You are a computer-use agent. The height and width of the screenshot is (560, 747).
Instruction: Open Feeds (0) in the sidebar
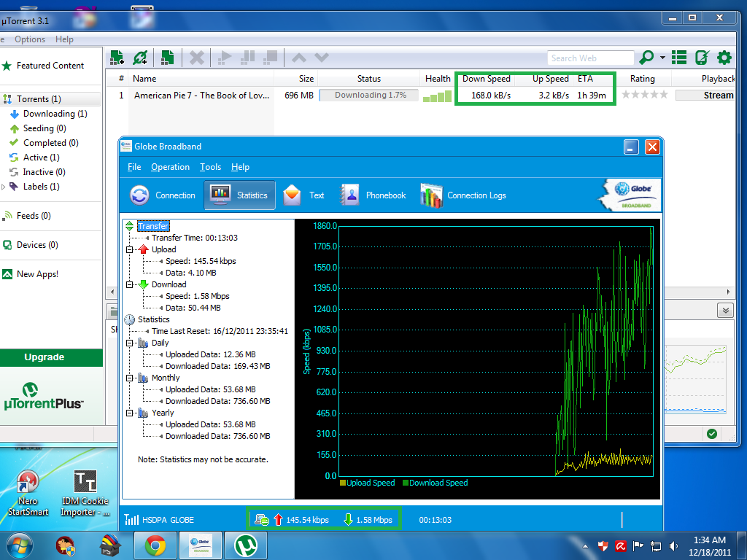[34, 216]
